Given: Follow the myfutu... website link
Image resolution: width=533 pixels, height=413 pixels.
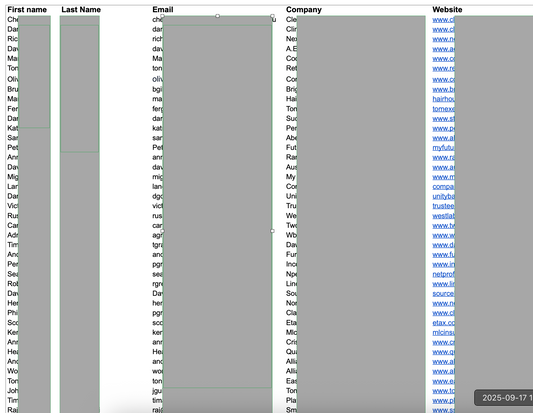Looking at the screenshot, I should click(x=443, y=148).
